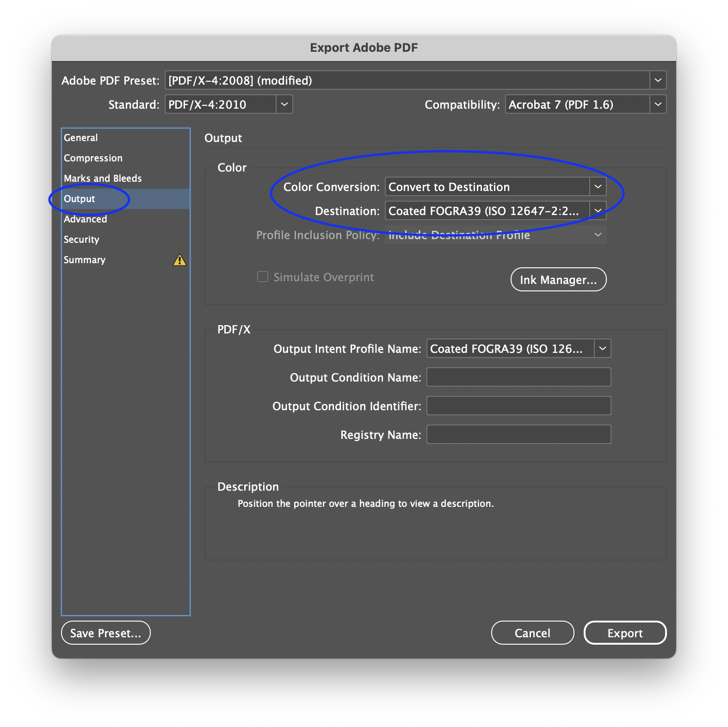728x727 pixels.
Task: Go to the Compression section
Action: coord(93,158)
